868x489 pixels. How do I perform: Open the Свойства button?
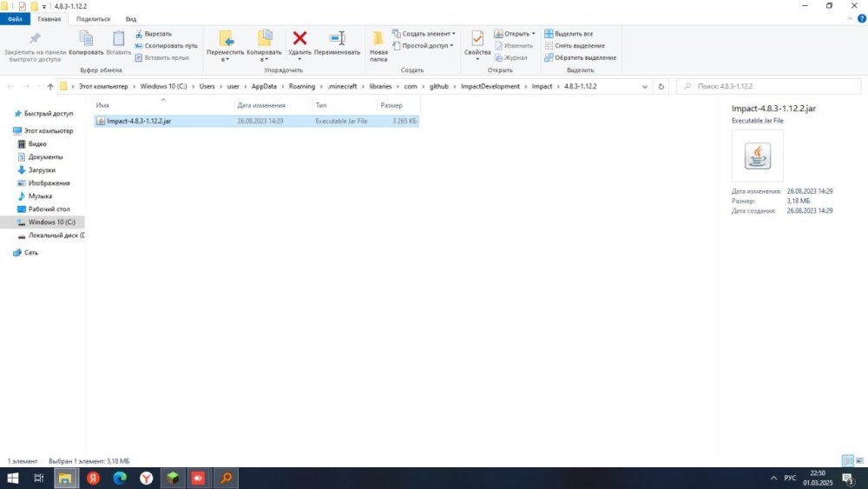point(477,46)
